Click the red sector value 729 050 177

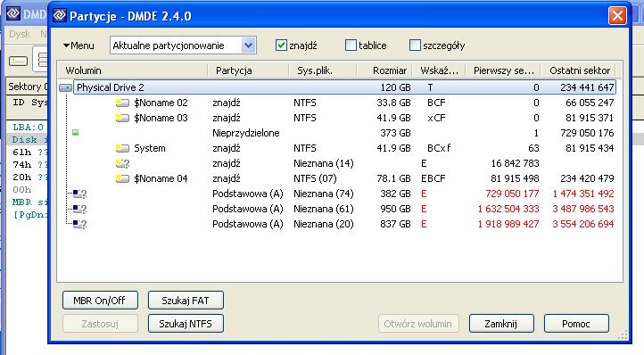coord(512,194)
